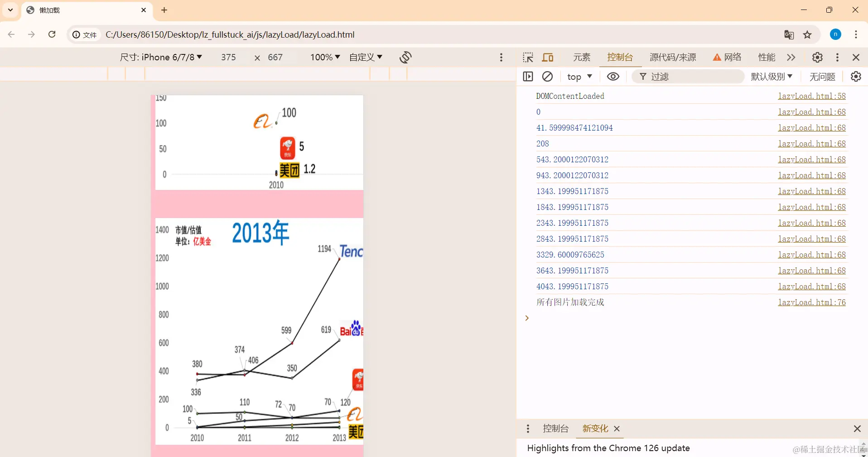The image size is (868, 457).
Task: Bookmark this page with the star
Action: [807, 34]
